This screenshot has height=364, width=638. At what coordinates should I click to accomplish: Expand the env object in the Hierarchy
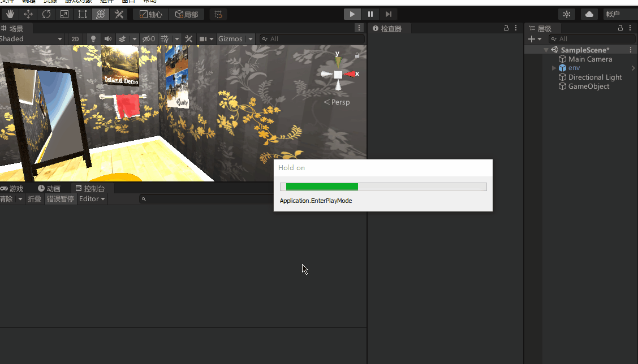553,67
